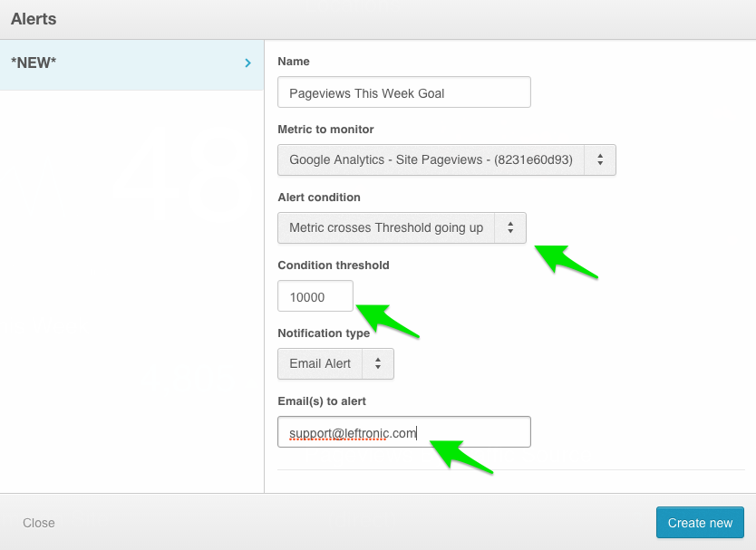Click the 'Name' field label

coord(294,62)
